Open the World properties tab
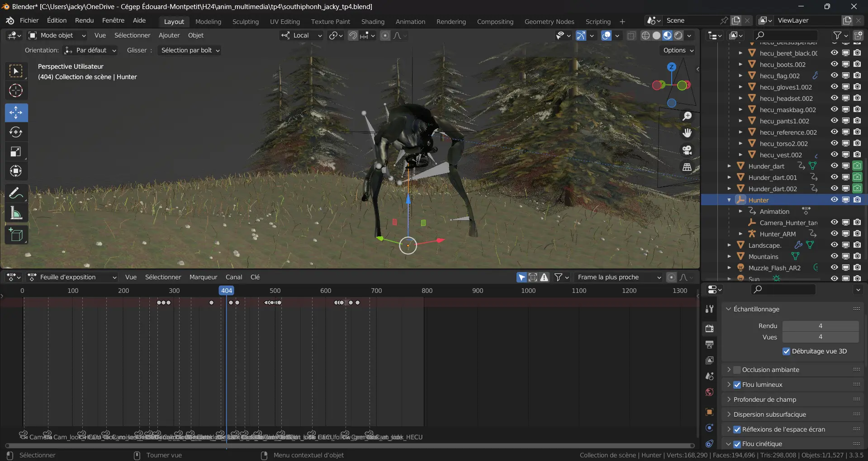 709,392
